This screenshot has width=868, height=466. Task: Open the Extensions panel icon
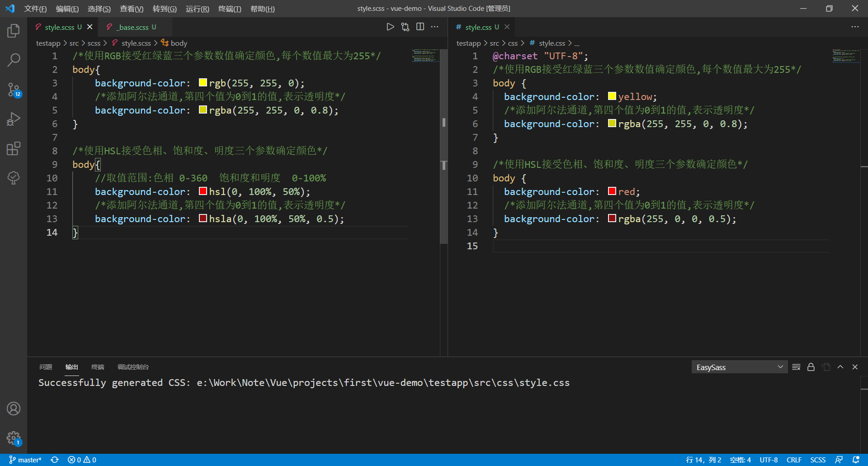tap(14, 148)
